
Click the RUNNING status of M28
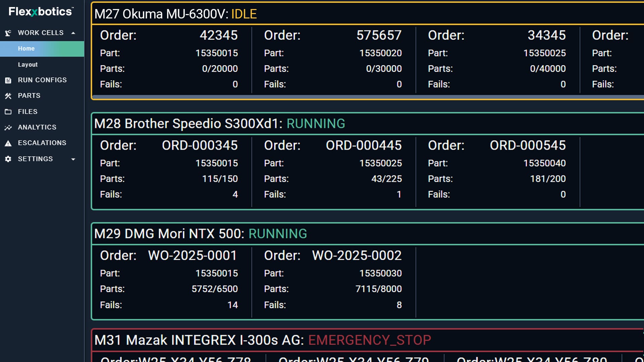click(316, 124)
